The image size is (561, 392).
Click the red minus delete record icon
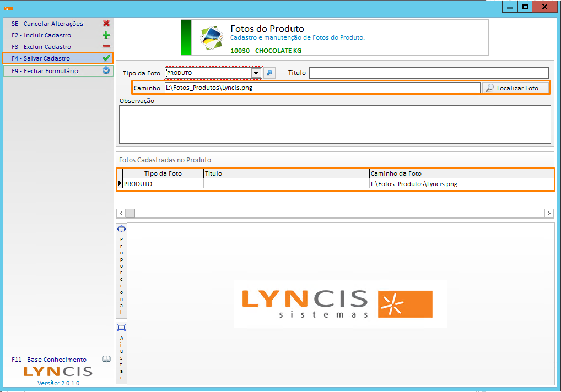[106, 47]
